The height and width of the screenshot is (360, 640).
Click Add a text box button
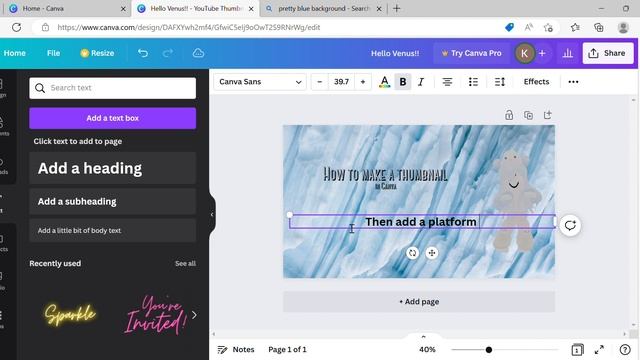(113, 118)
